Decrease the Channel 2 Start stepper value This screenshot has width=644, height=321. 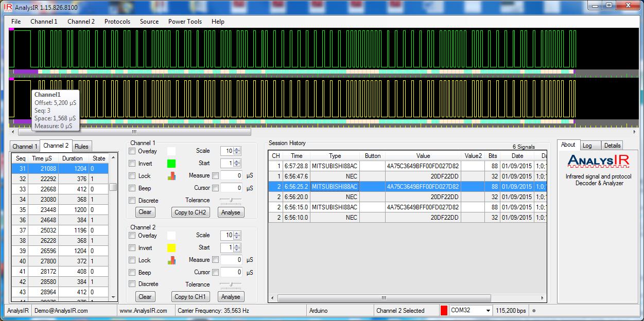pos(237,249)
